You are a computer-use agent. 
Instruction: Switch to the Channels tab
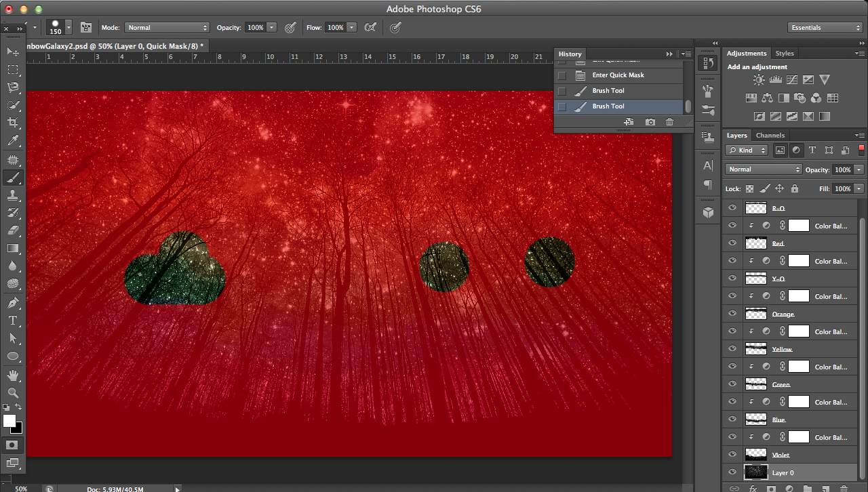pos(770,136)
